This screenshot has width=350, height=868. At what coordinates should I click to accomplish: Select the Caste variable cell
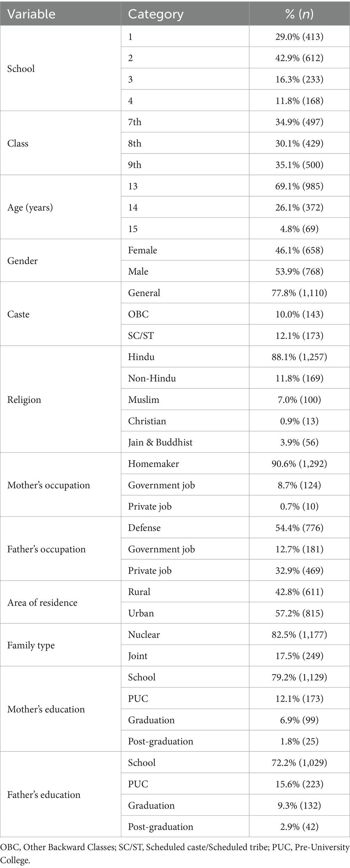point(18,314)
